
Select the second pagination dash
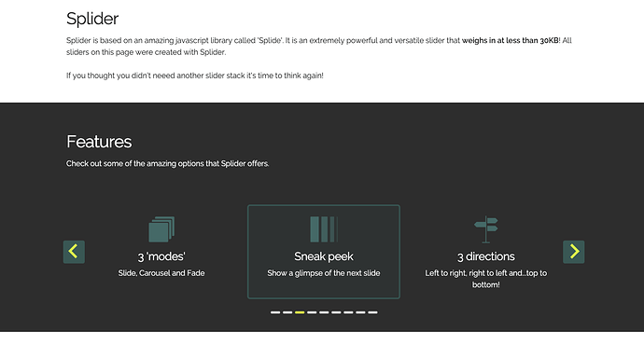click(x=287, y=312)
